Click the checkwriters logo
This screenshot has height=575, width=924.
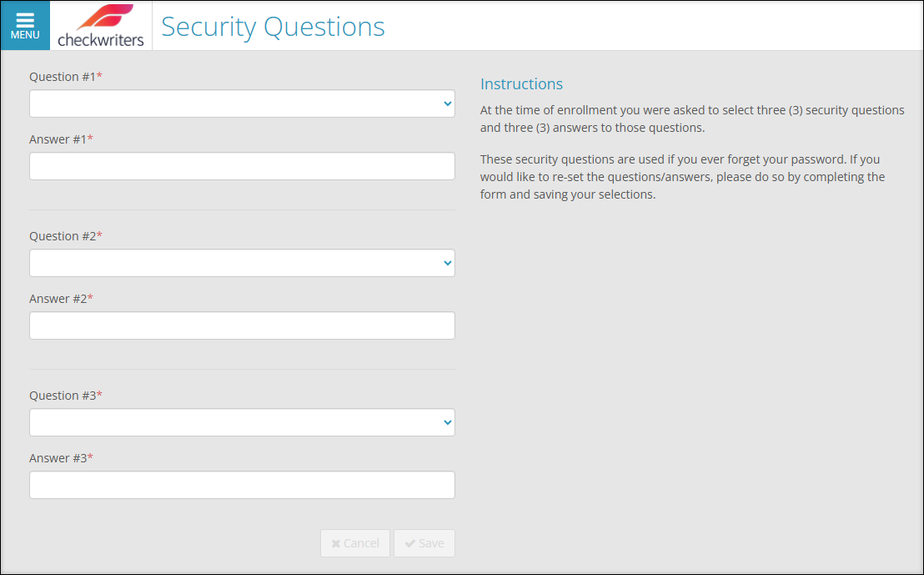[101, 26]
